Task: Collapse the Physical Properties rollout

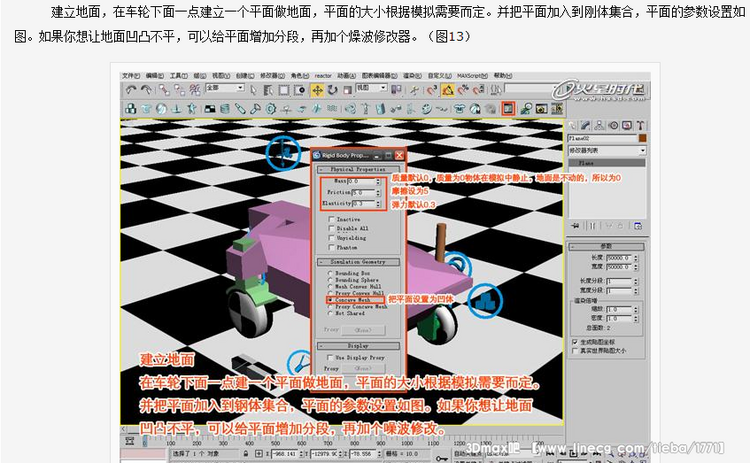Action: (357, 169)
